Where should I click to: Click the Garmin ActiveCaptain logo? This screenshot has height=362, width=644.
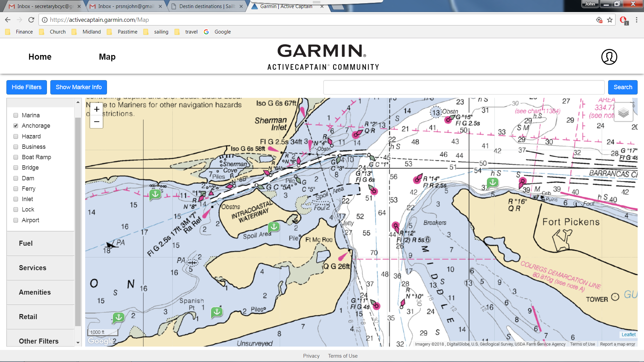(323, 57)
